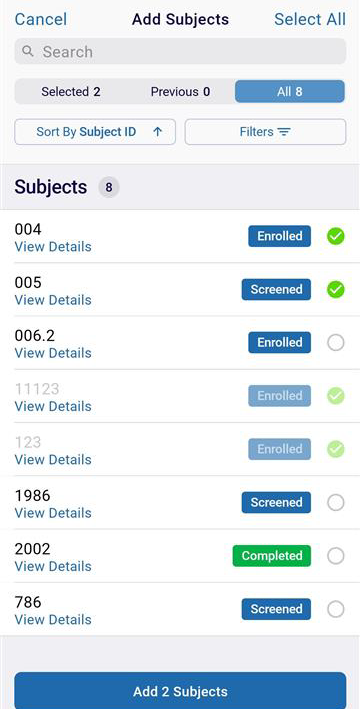The width and height of the screenshot is (360, 709).
Task: Focus the Search input field
Action: 180,52
